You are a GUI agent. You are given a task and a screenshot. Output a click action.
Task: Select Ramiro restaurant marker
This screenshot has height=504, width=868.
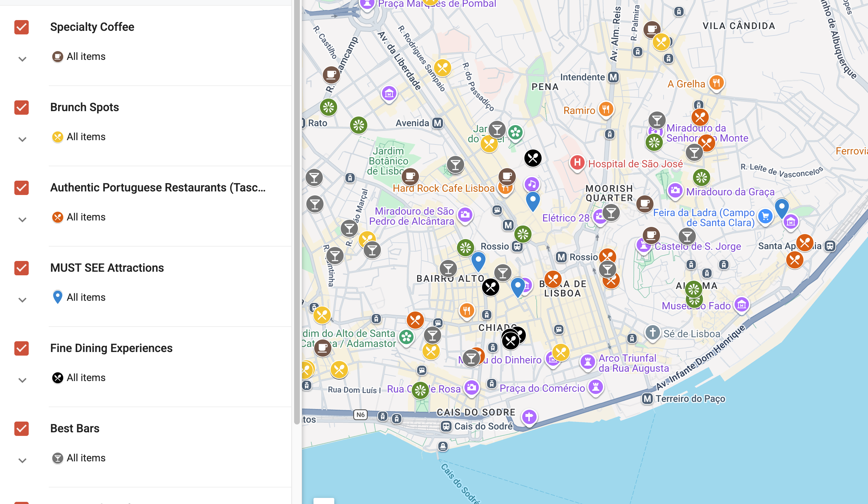[606, 109]
